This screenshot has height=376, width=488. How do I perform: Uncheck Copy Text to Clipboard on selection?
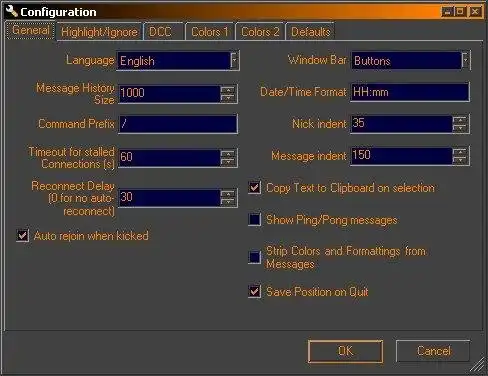coord(254,187)
